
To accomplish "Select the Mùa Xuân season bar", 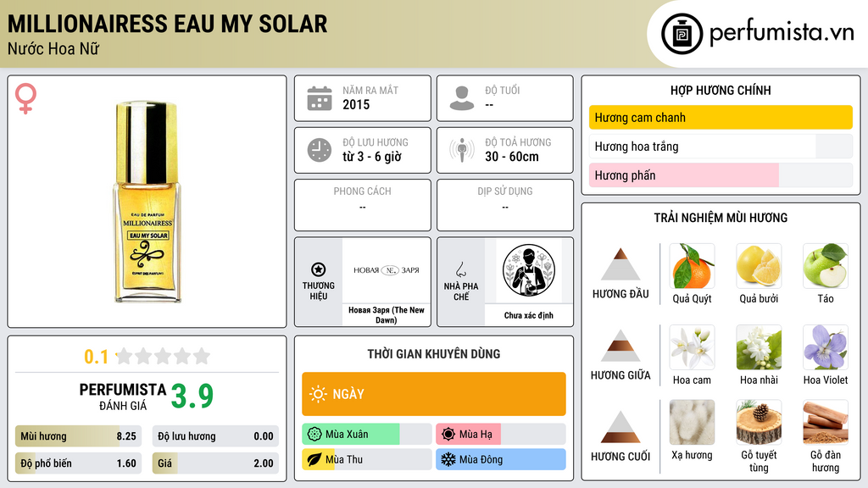I will 367,435.
